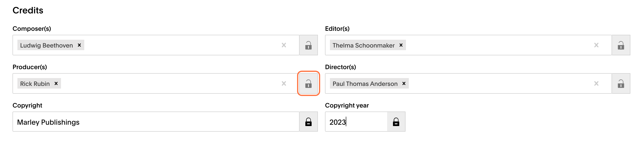Toggle the Editor(s) field lock

621,45
